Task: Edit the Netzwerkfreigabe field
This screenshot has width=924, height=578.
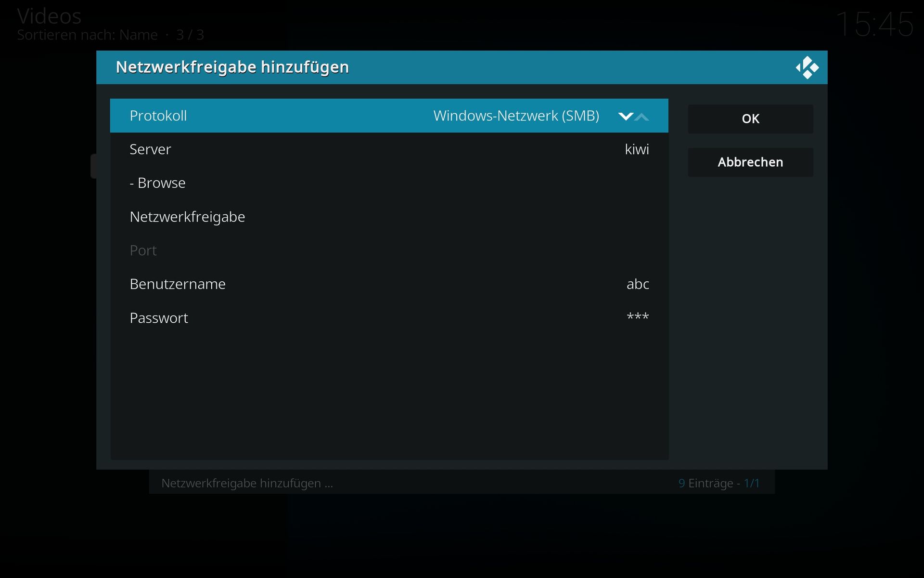Action: [x=389, y=217]
